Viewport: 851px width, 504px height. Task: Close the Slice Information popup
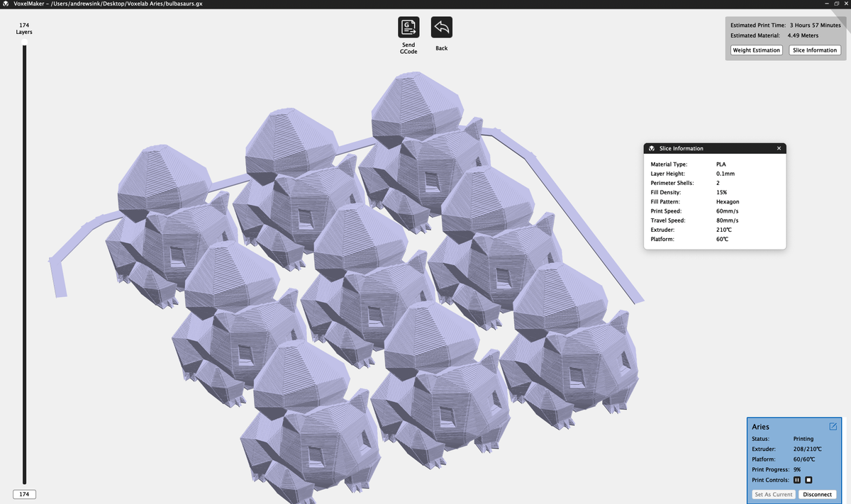point(779,148)
